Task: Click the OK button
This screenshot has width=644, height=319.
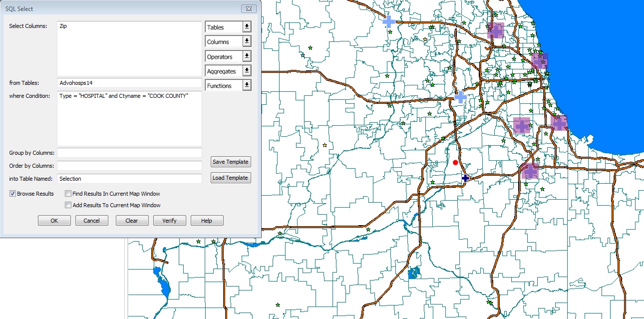Action: coord(54,221)
